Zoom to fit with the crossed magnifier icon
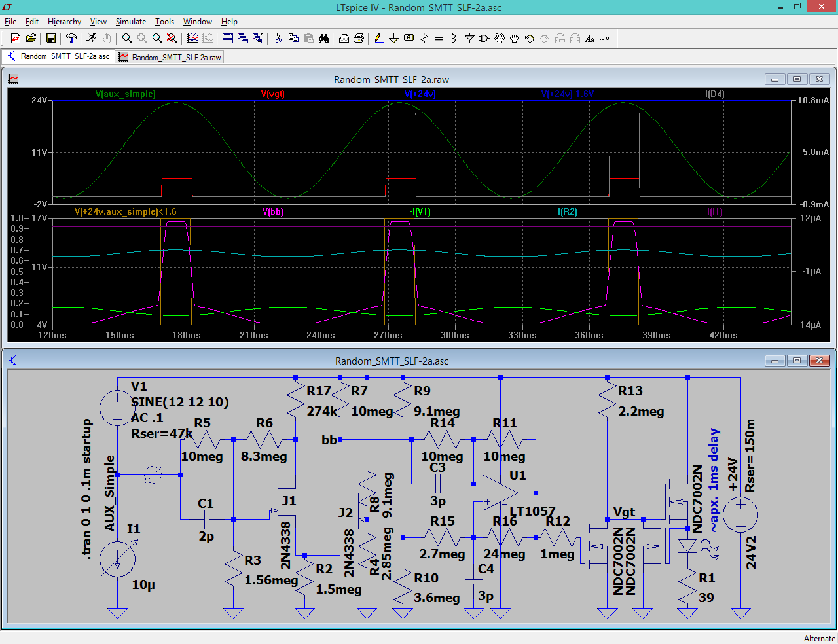 coord(172,39)
